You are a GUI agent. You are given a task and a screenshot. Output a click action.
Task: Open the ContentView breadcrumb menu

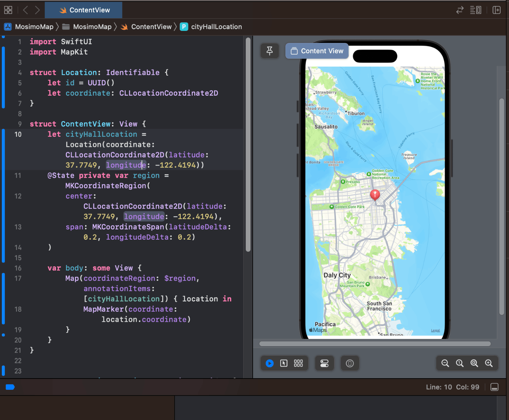(151, 27)
